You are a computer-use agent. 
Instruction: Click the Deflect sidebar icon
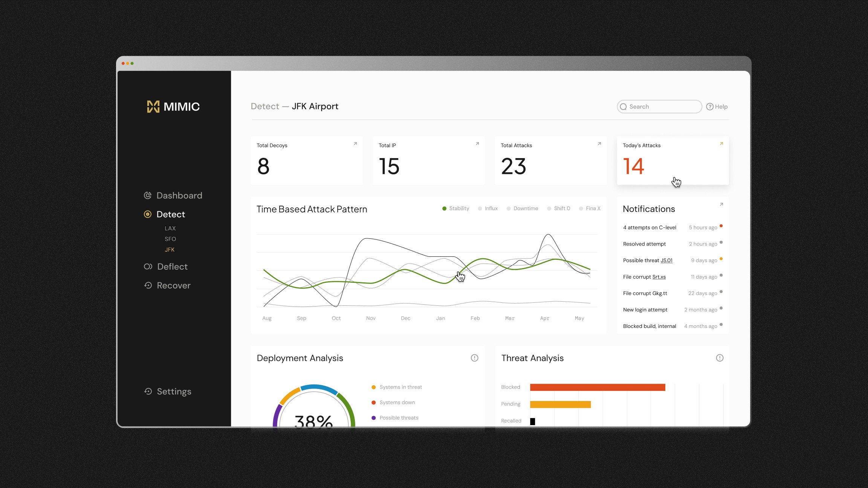148,267
